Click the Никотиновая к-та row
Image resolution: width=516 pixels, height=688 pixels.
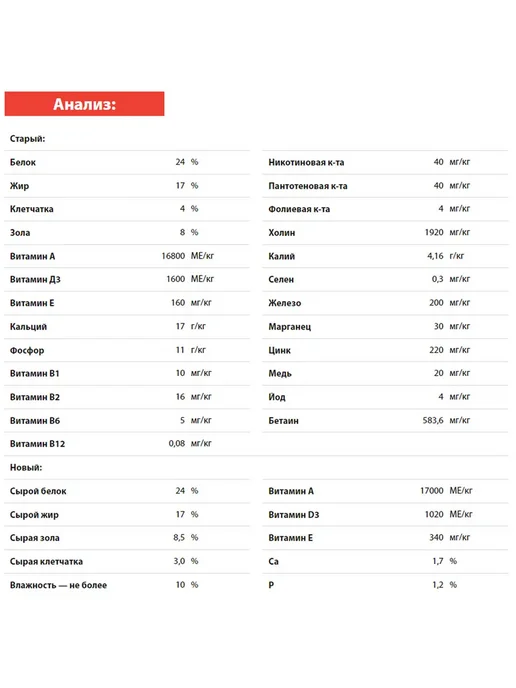(385, 162)
